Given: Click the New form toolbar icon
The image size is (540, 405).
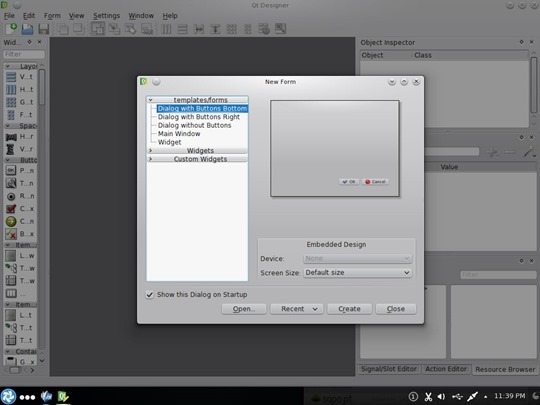Looking at the screenshot, I should pyautogui.click(x=11, y=29).
